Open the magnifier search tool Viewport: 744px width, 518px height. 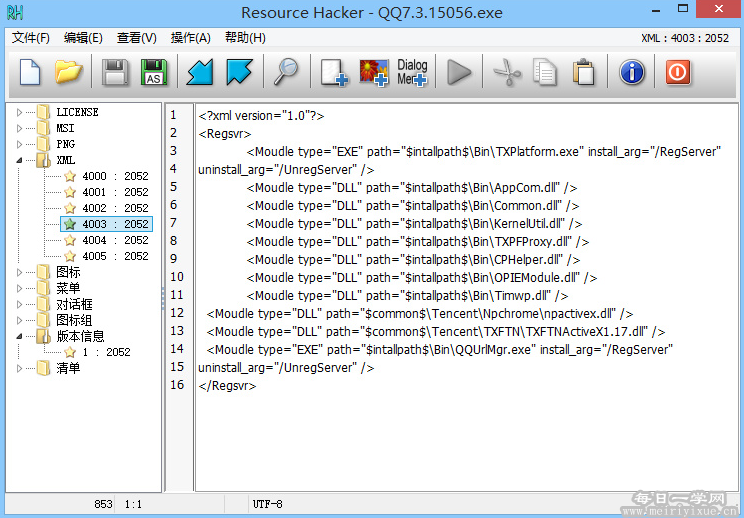pos(286,72)
